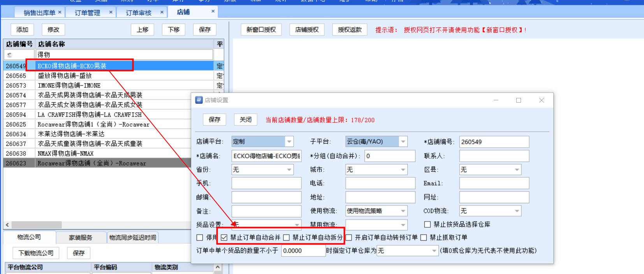Close the 订单审核 tab
The width and height of the screenshot is (644, 274).
[x=162, y=12]
